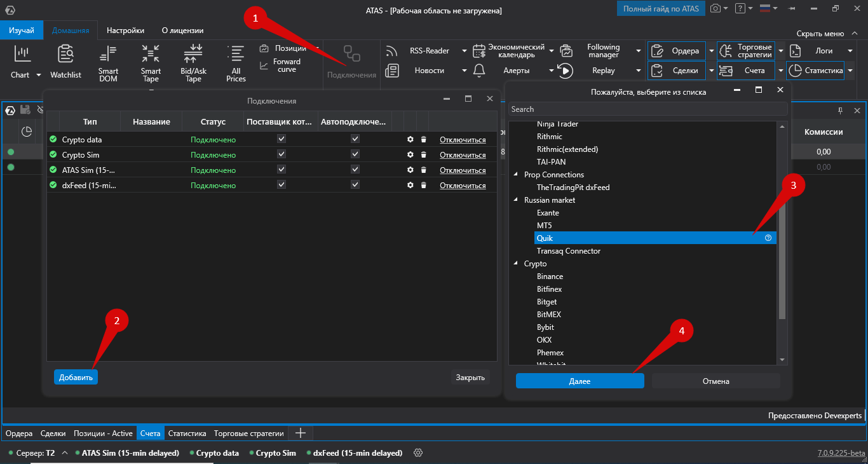This screenshot has height=464, width=868.
Task: Click the Отмена button
Action: pyautogui.click(x=716, y=381)
